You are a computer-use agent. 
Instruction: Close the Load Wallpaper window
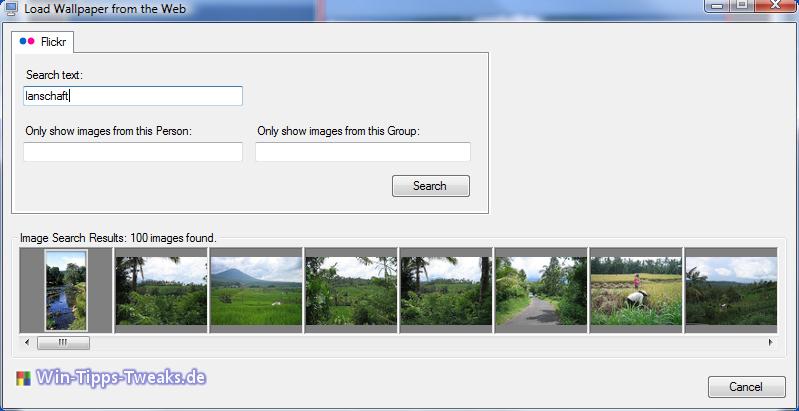pyautogui.click(x=775, y=5)
